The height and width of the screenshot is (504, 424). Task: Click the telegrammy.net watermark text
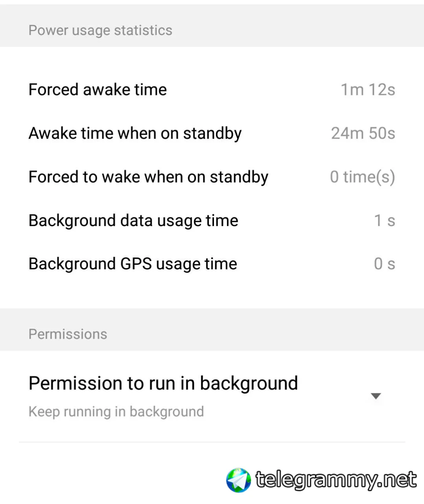tap(336, 480)
